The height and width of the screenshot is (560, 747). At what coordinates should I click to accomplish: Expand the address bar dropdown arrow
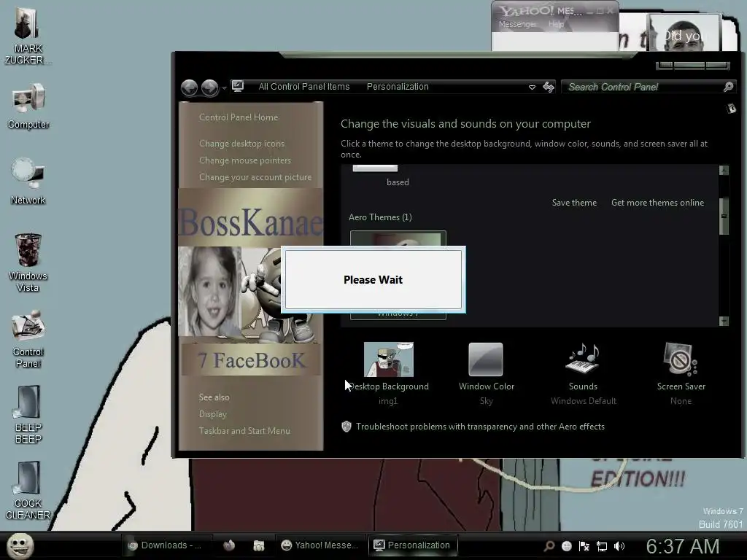532,87
